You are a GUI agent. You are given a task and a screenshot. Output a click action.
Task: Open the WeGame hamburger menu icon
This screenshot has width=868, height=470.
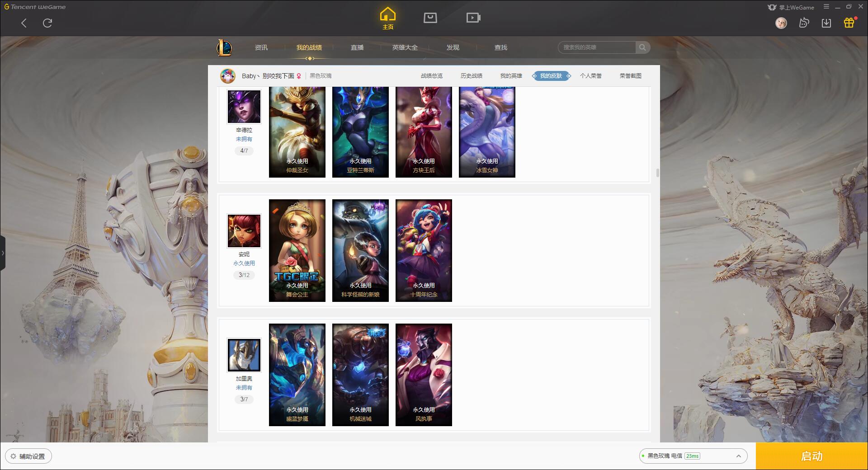click(x=826, y=7)
